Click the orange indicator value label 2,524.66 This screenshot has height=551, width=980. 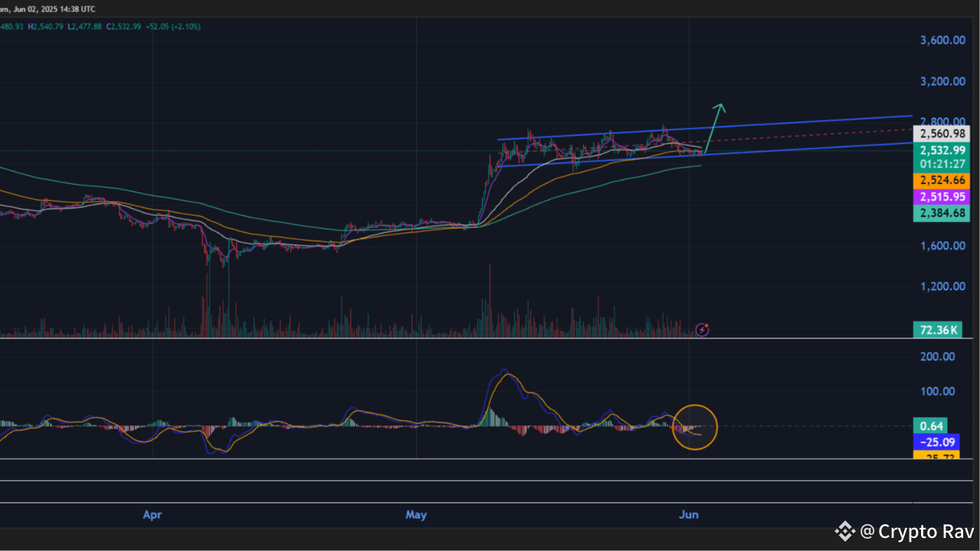(942, 181)
